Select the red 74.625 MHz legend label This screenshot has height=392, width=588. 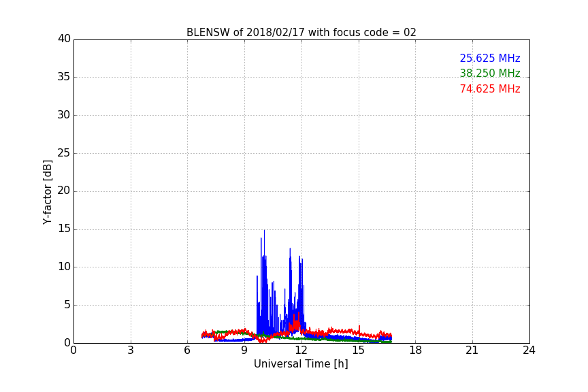pos(490,89)
